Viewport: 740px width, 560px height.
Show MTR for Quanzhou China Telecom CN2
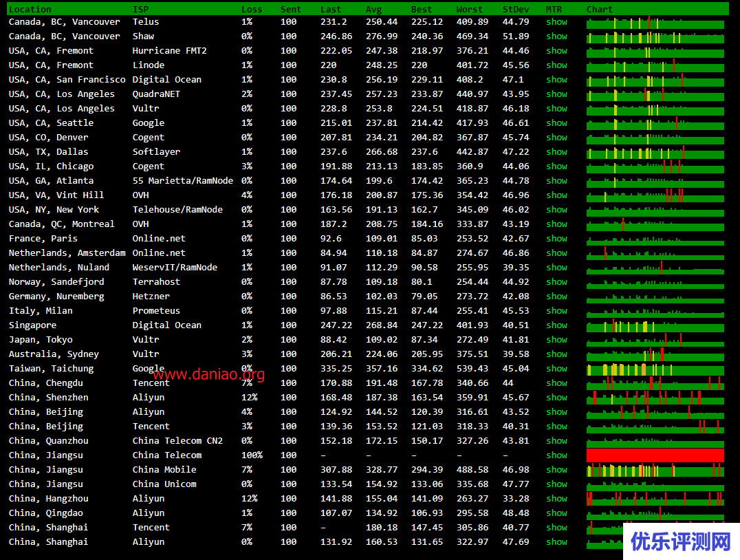click(556, 441)
